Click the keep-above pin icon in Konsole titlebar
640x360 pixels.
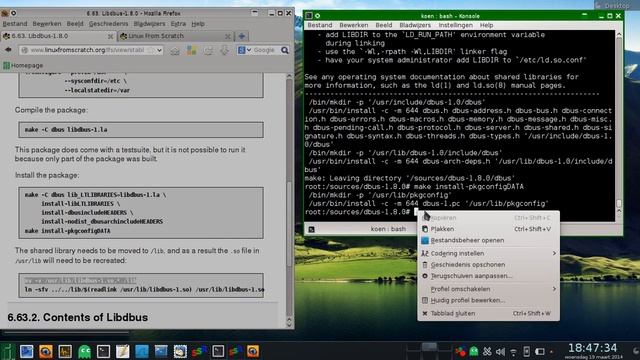318,16
